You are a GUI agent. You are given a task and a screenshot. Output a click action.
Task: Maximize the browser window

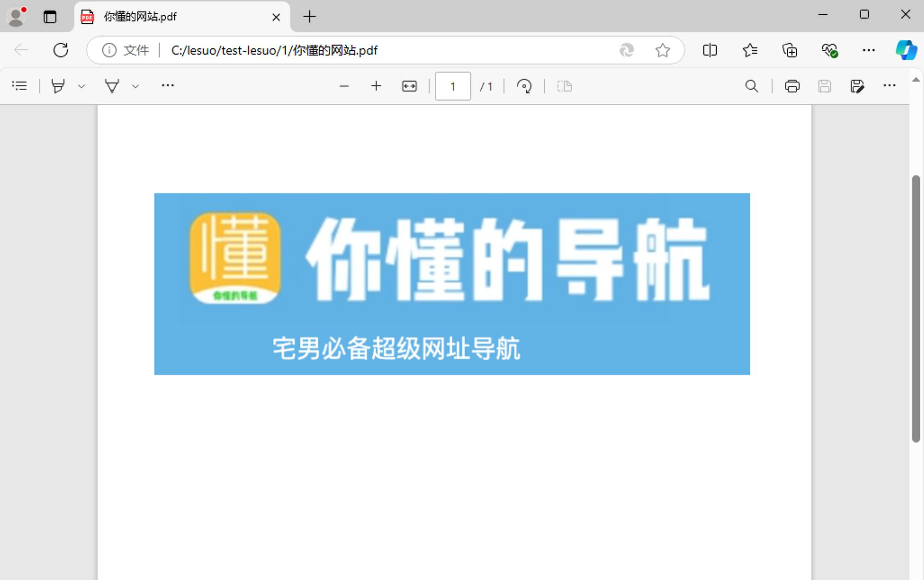(x=864, y=15)
